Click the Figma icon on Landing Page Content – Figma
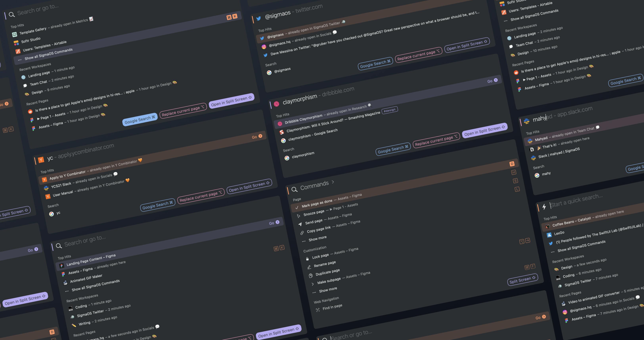 click(x=61, y=266)
